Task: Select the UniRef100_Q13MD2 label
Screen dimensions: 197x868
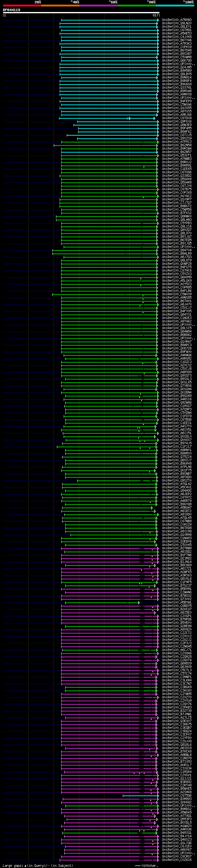Action: [x=176, y=558]
